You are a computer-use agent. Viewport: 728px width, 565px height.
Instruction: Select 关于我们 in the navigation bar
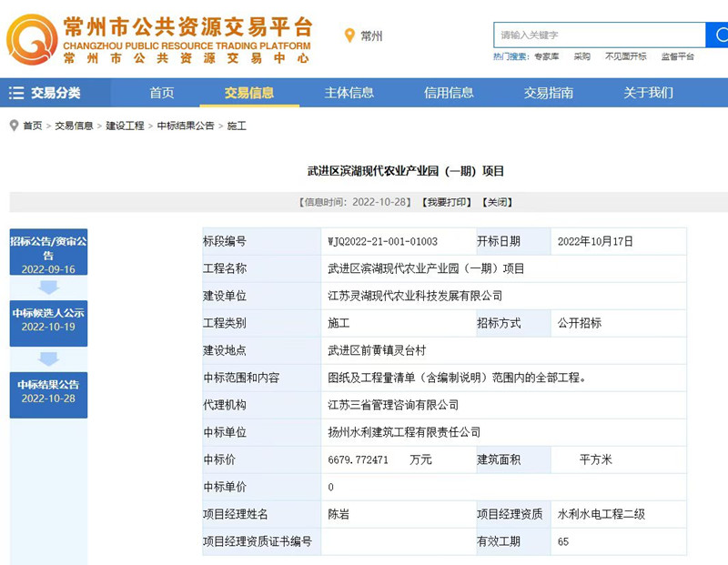point(648,93)
